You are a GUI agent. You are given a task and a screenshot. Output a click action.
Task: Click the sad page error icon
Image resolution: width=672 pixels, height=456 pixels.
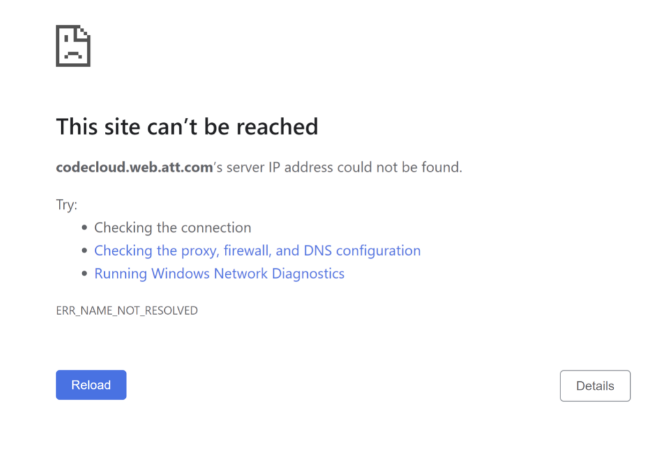pyautogui.click(x=73, y=46)
